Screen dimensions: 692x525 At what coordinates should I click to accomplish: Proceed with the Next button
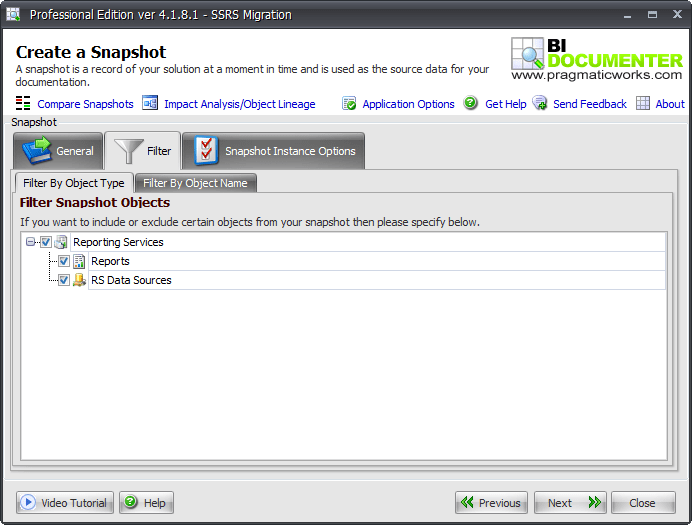570,502
